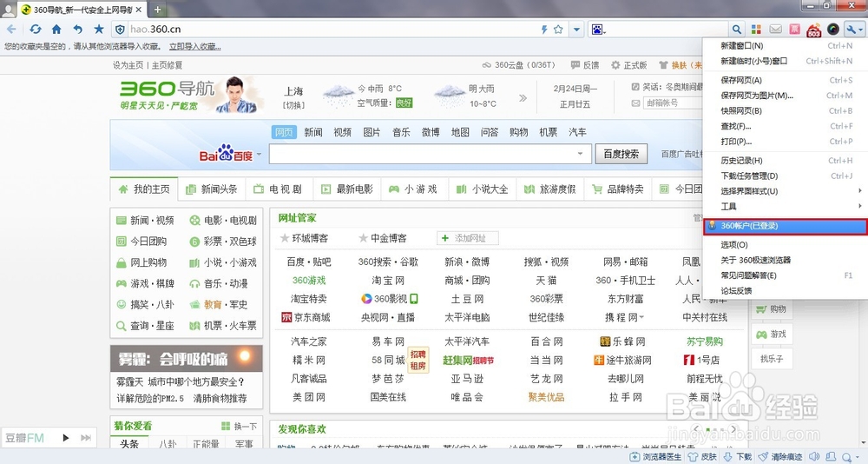Expand the 工具 submenu
Screen dimensions: 868x464
(x=785, y=206)
